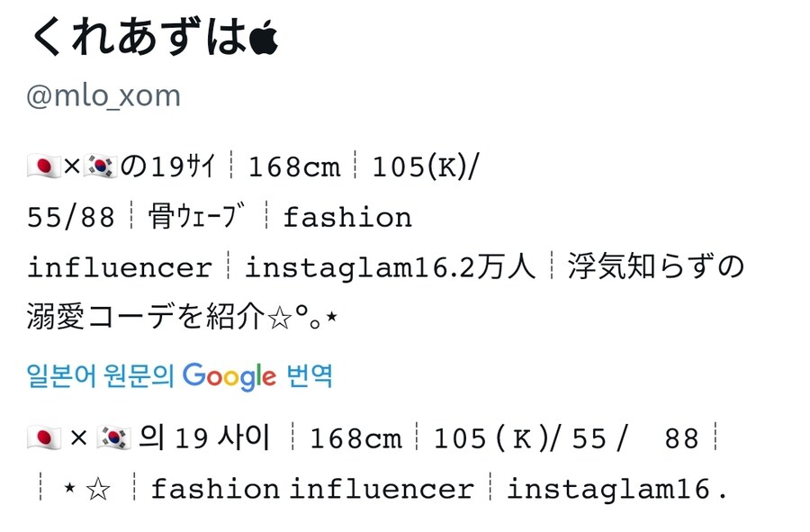Click the star symbols ending the original bio
Viewport: 810px width, 532px height.
point(302,318)
